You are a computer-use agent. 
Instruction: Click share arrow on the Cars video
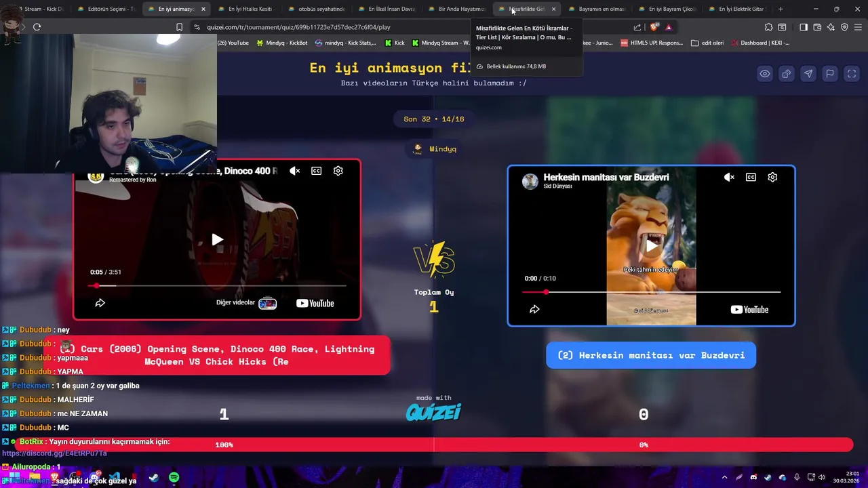[x=100, y=303]
